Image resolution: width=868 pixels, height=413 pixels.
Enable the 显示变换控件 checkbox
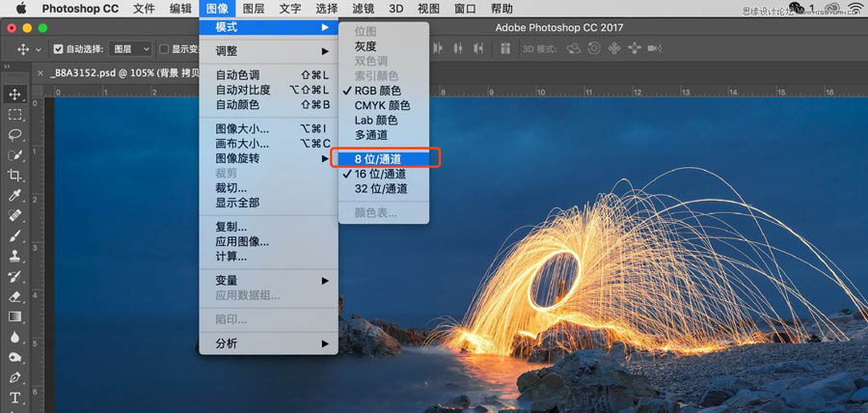(164, 49)
